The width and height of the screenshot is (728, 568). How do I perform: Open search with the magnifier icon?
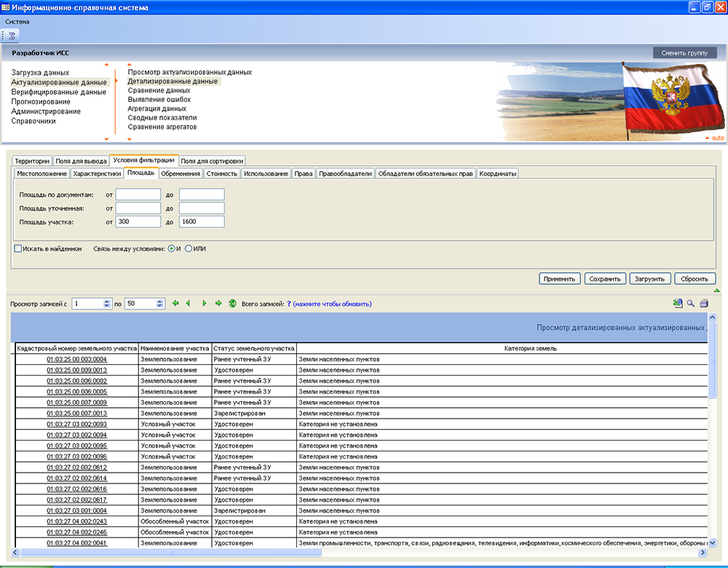point(691,304)
